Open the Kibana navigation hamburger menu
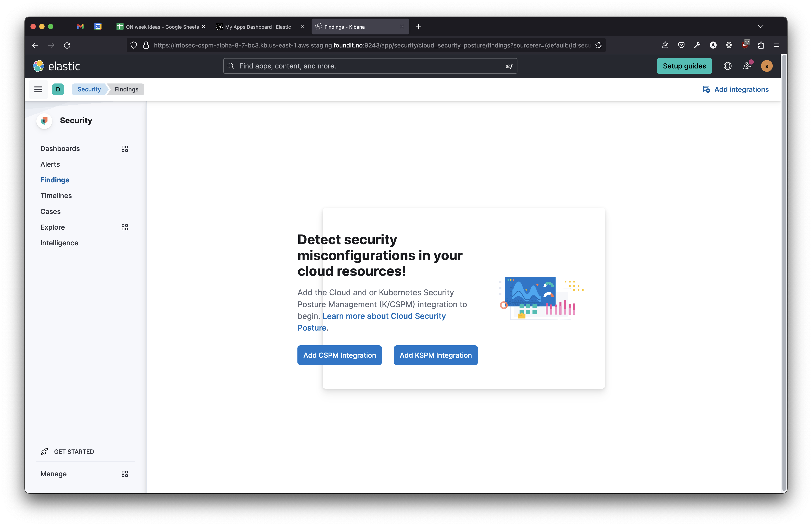This screenshot has width=812, height=526. pos(38,89)
